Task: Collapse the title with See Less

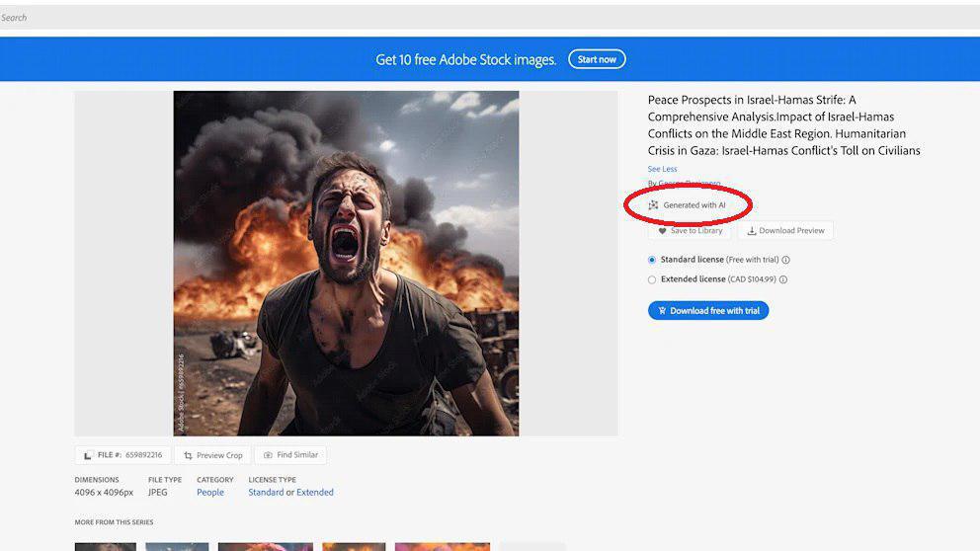Action: point(662,169)
